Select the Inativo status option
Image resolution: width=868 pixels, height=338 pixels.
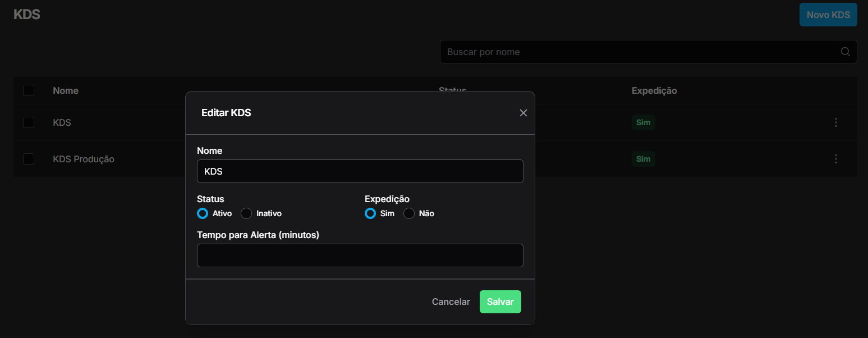pyautogui.click(x=246, y=213)
